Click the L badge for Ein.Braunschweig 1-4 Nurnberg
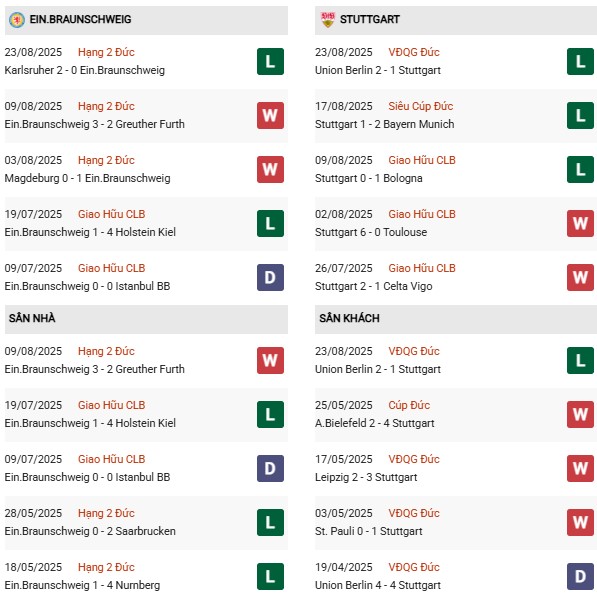Viewport: 597px width, 599px height. point(270,576)
